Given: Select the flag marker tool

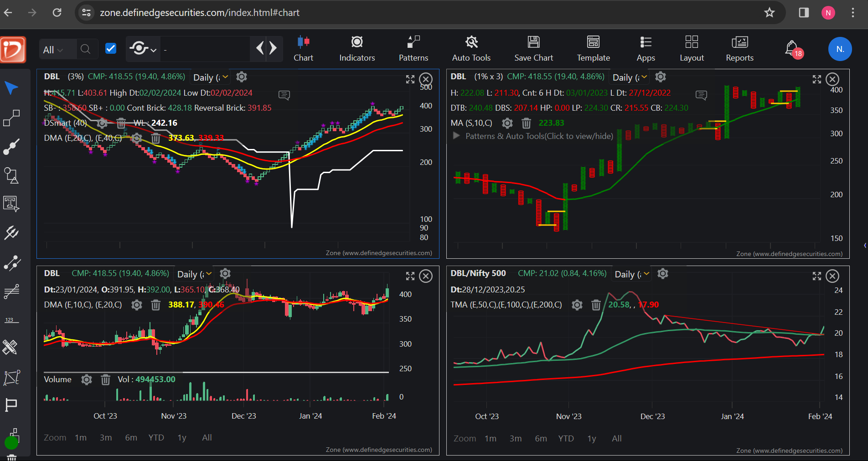Looking at the screenshot, I should coord(11,405).
